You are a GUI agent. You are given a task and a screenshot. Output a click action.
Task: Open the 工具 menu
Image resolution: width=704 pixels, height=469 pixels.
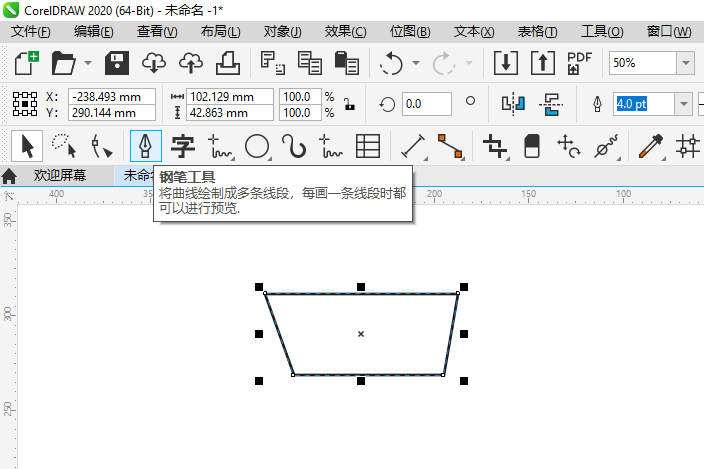point(602,32)
